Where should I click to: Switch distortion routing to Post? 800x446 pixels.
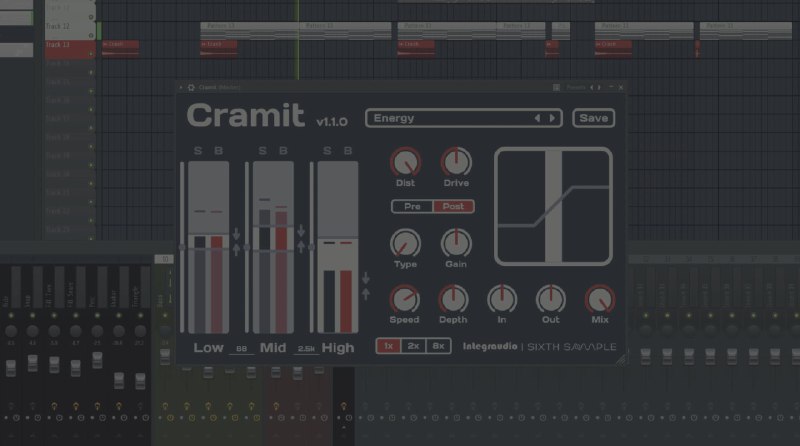tap(454, 207)
